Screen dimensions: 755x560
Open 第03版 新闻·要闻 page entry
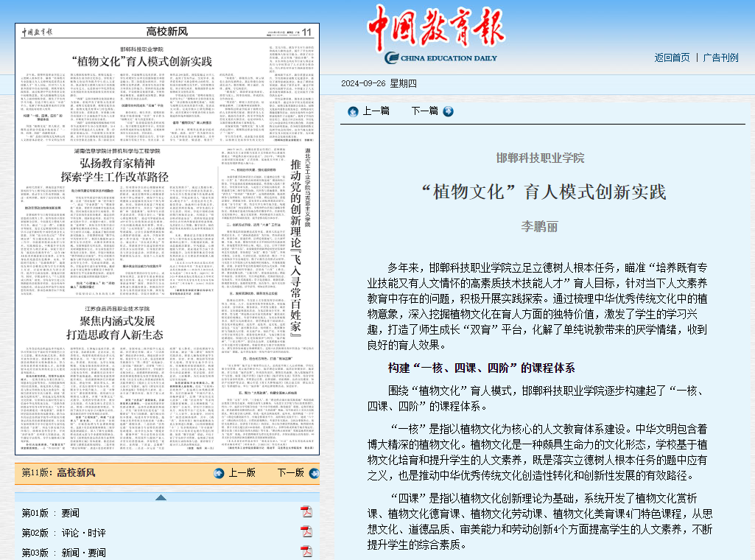pyautogui.click(x=63, y=552)
